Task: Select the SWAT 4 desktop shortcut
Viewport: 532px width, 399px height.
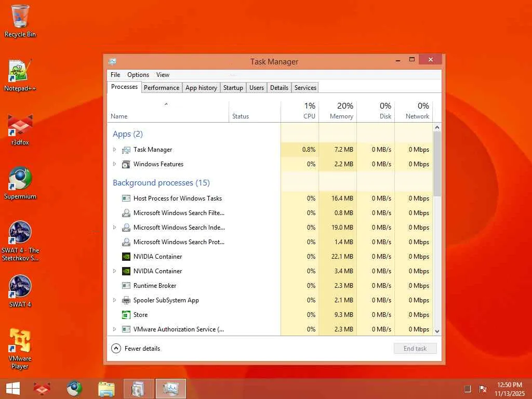Action: (x=20, y=291)
